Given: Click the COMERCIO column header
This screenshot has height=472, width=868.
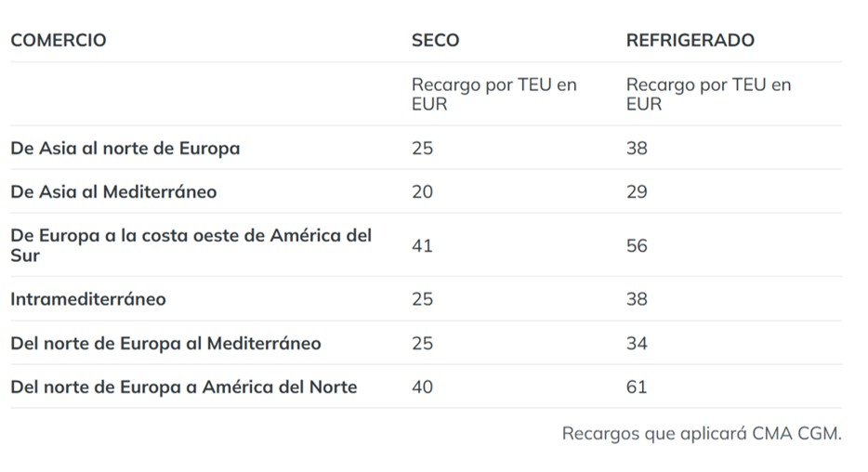Looking at the screenshot, I should [59, 40].
